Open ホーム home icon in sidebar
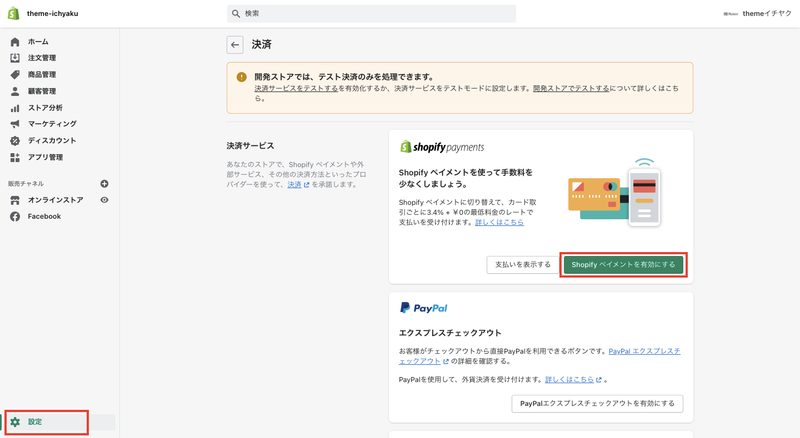The image size is (800, 438). click(15, 42)
